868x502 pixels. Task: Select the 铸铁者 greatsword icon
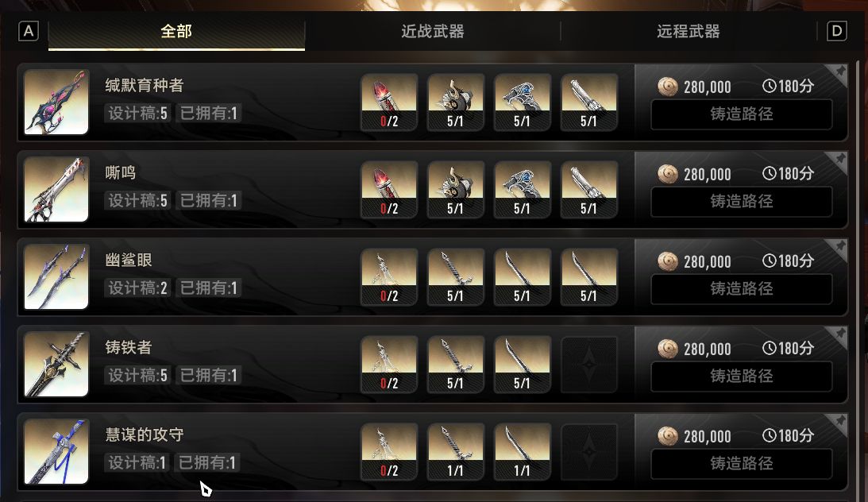pyautogui.click(x=56, y=364)
